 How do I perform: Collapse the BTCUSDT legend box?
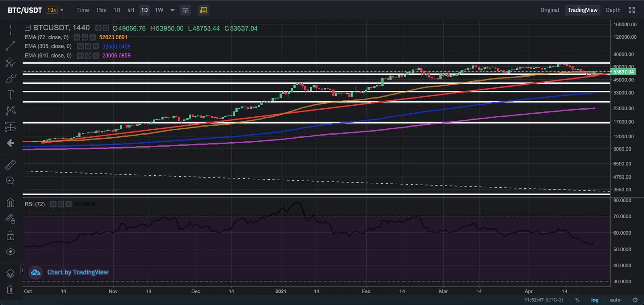[28, 28]
